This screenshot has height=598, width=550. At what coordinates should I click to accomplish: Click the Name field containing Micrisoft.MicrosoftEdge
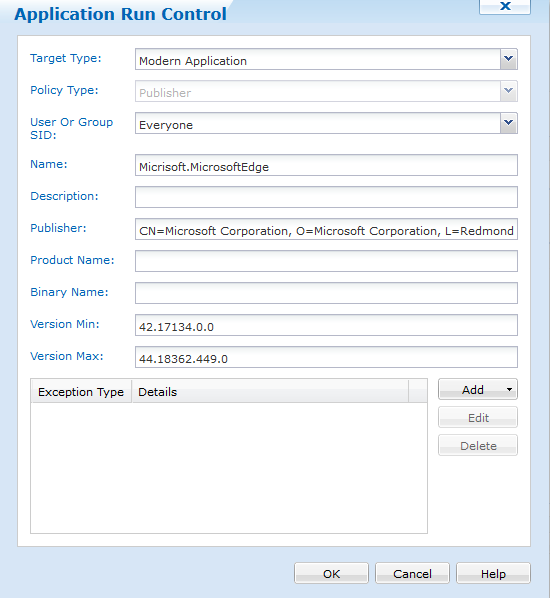point(326,165)
